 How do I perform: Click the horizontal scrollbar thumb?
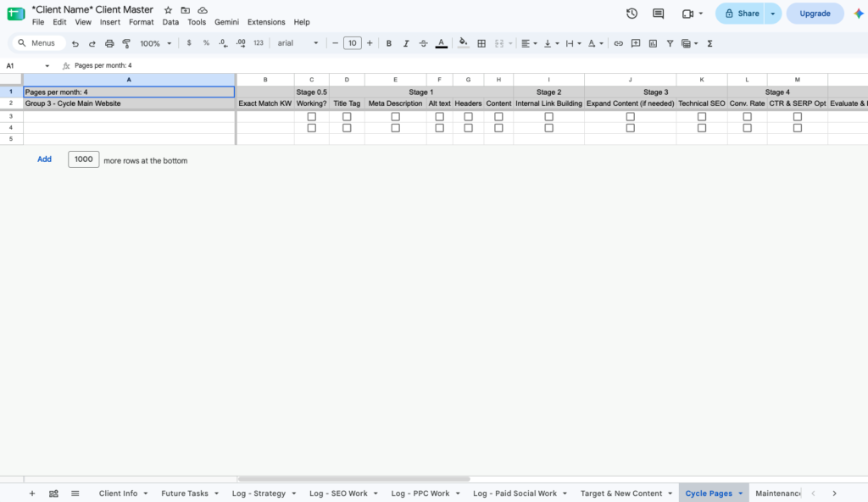(353, 479)
